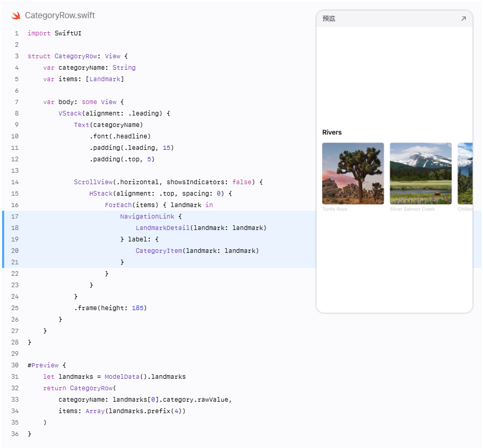
Task: Click 'let landmarks = ModelData().landmarks' line
Action: pos(115,377)
